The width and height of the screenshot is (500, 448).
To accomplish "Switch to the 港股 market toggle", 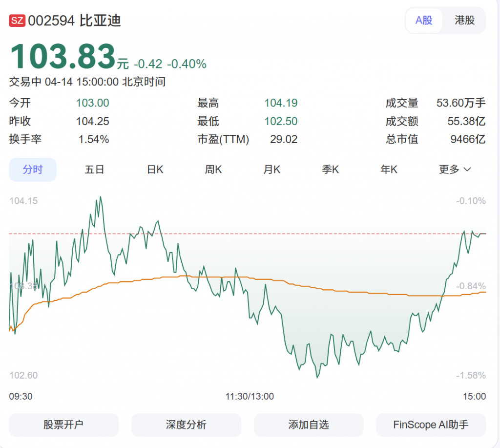I will [x=464, y=21].
